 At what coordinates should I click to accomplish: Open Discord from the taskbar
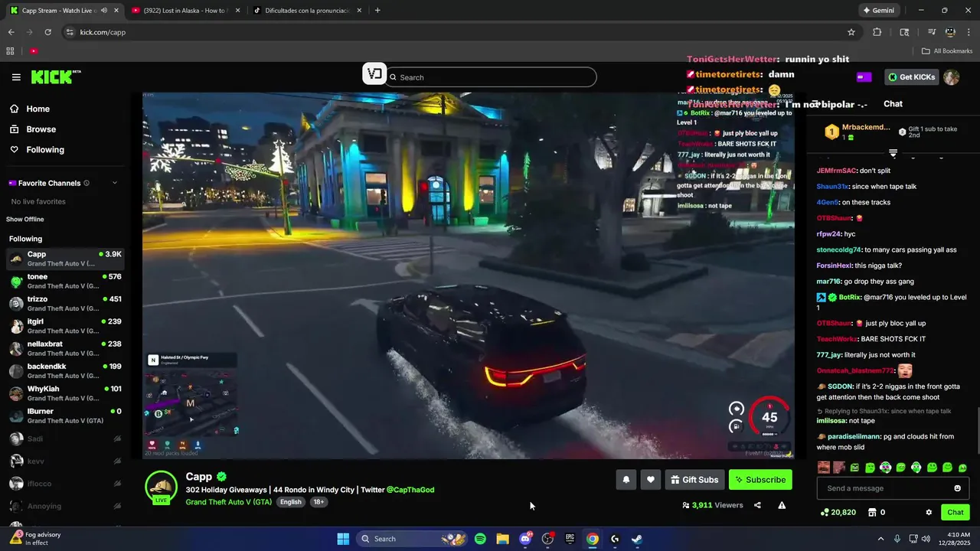[x=525, y=539]
